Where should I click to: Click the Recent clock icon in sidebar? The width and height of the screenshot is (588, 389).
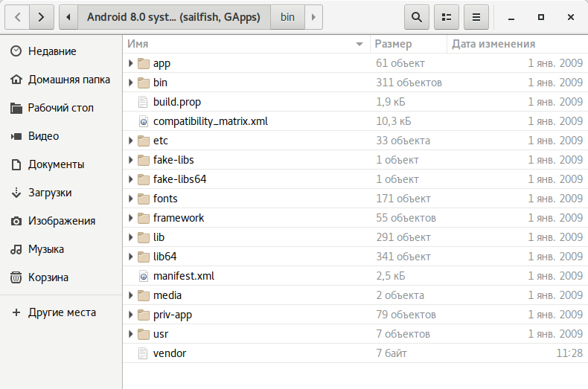pos(16,51)
